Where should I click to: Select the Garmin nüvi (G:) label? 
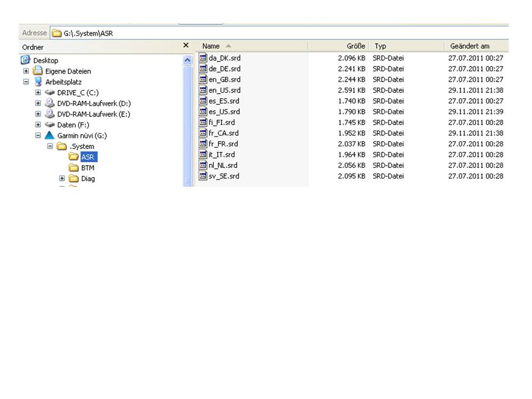82,135
